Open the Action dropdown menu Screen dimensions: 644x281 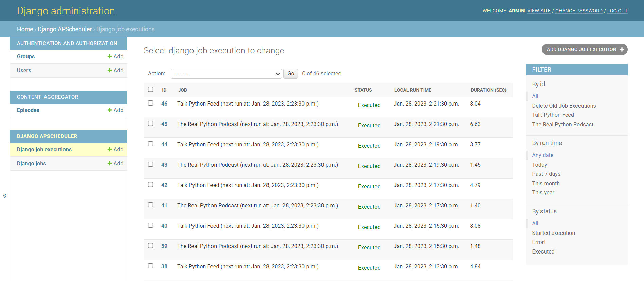[x=226, y=74]
